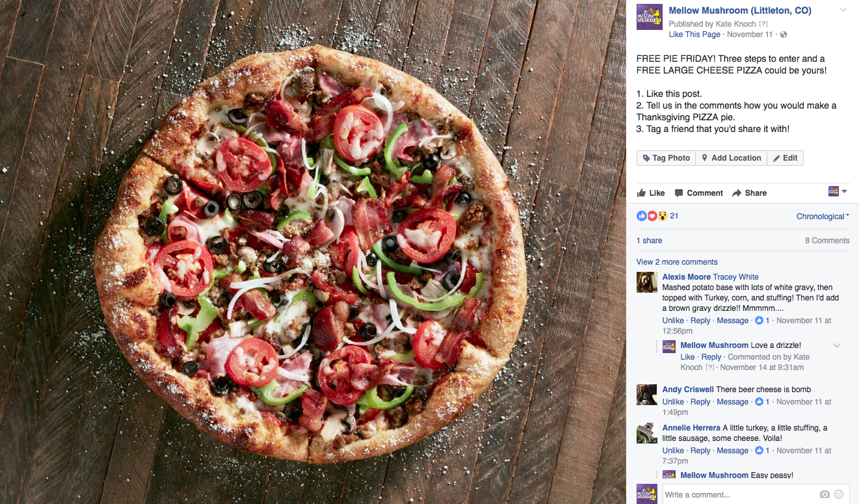Click the Add Location button
Image resolution: width=859 pixels, height=504 pixels.
coord(731,158)
